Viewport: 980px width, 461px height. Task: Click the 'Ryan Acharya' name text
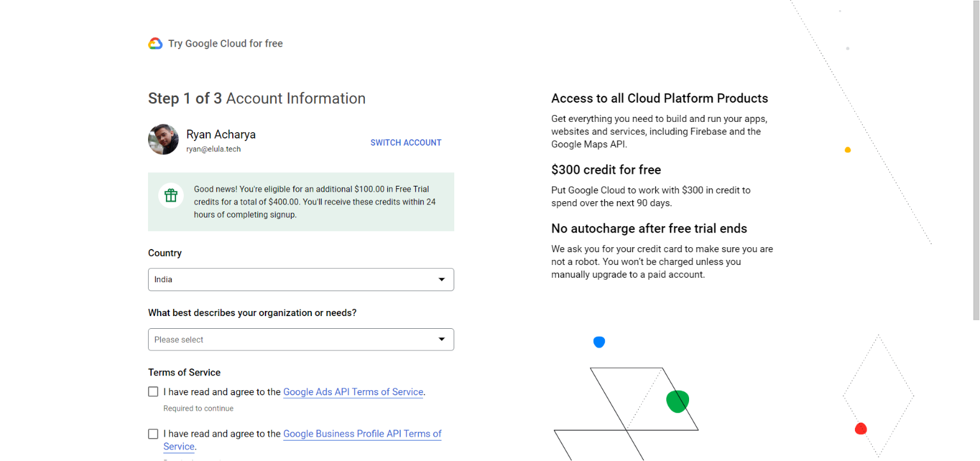[221, 134]
